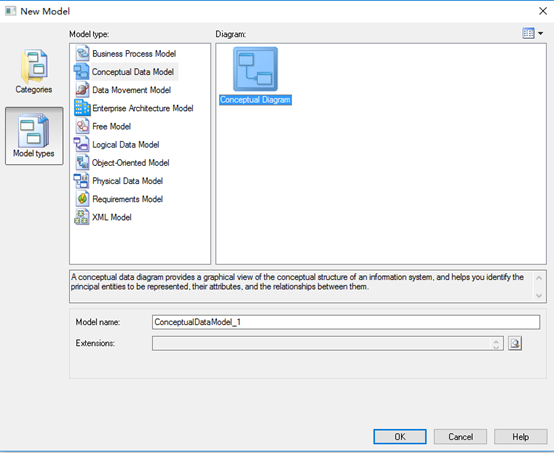The height and width of the screenshot is (453, 554).
Task: Choose the Free Model entry
Action: (x=111, y=127)
